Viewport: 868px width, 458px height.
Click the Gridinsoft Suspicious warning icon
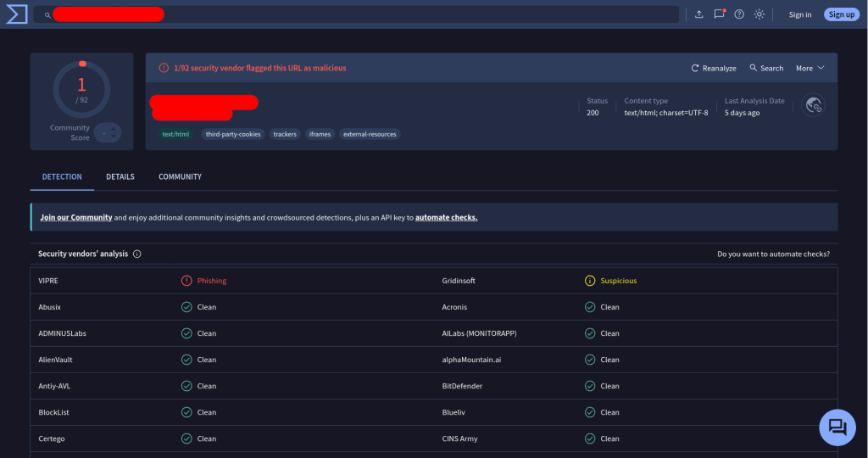pyautogui.click(x=590, y=281)
